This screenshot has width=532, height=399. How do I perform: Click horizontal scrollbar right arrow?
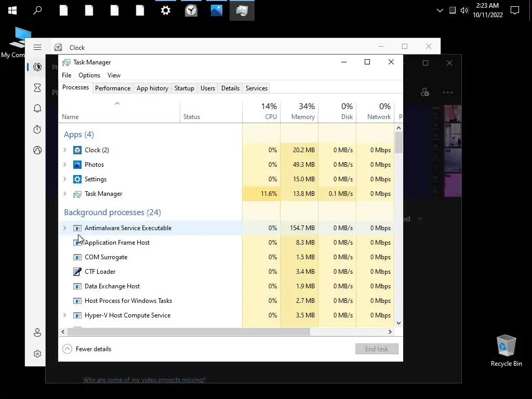tap(390, 331)
